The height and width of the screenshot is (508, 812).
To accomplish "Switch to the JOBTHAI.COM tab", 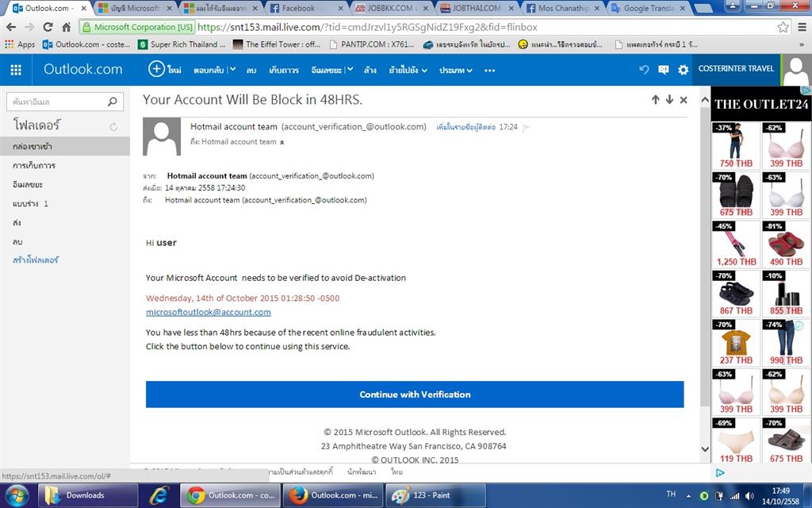I will tap(477, 8).
